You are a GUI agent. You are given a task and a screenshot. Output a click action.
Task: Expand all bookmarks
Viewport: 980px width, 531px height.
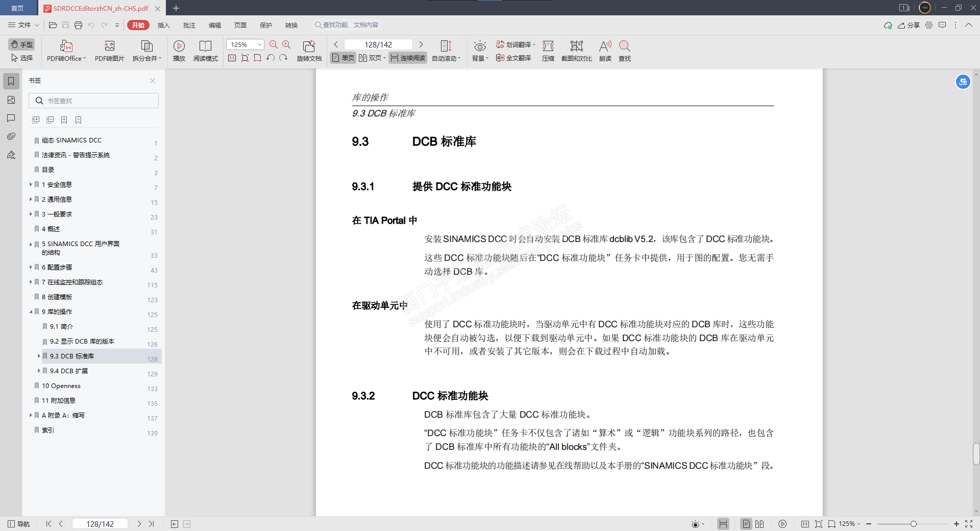click(x=36, y=120)
